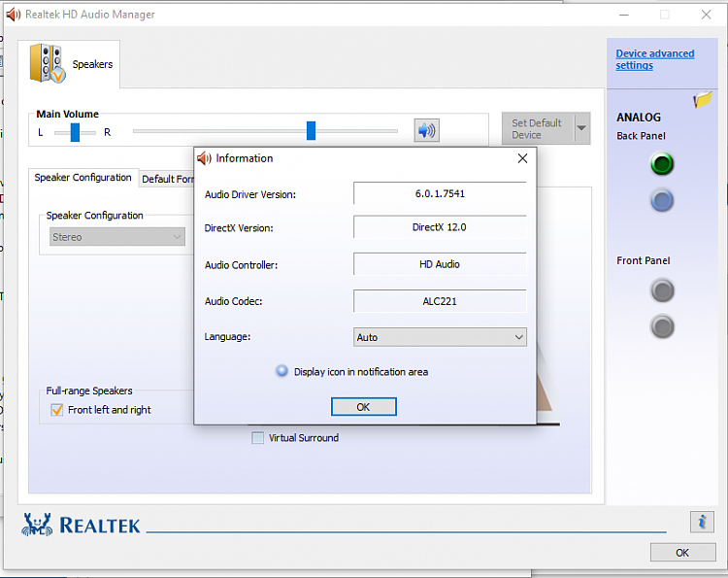Click the Front Panel label
728x578 pixels.
[643, 260]
